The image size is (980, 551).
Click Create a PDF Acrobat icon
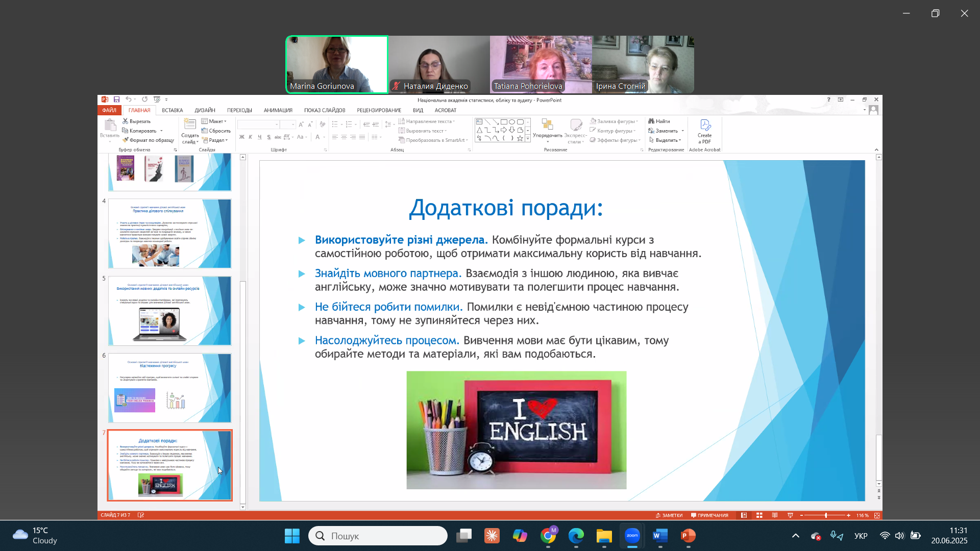(705, 131)
